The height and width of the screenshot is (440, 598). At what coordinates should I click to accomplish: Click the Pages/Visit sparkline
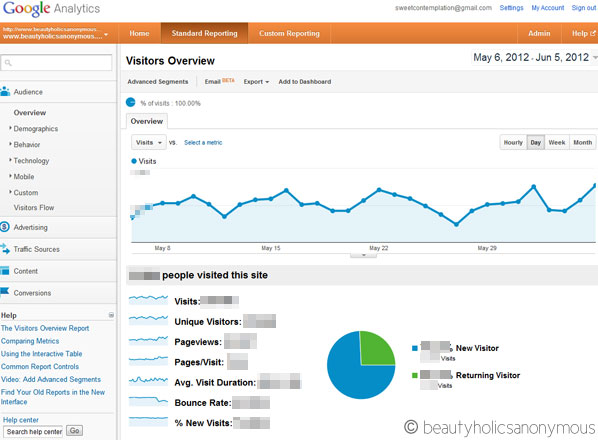(148, 360)
